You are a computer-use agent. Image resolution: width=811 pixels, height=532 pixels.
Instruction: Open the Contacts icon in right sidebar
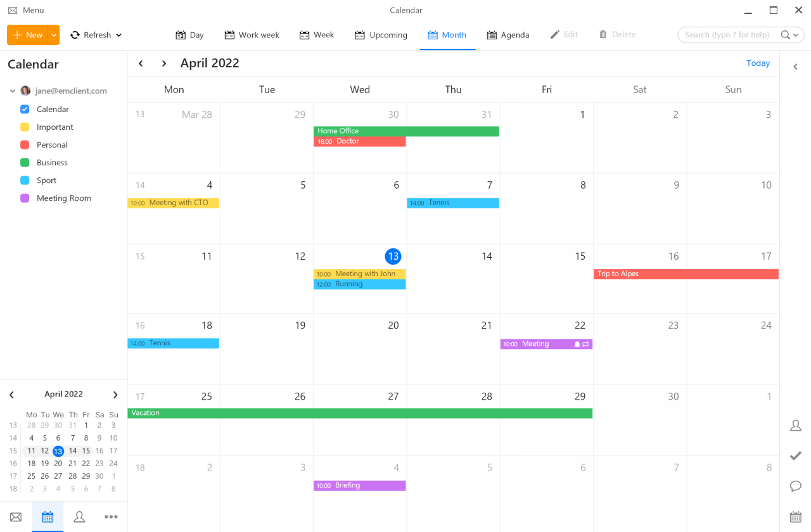[x=796, y=425]
